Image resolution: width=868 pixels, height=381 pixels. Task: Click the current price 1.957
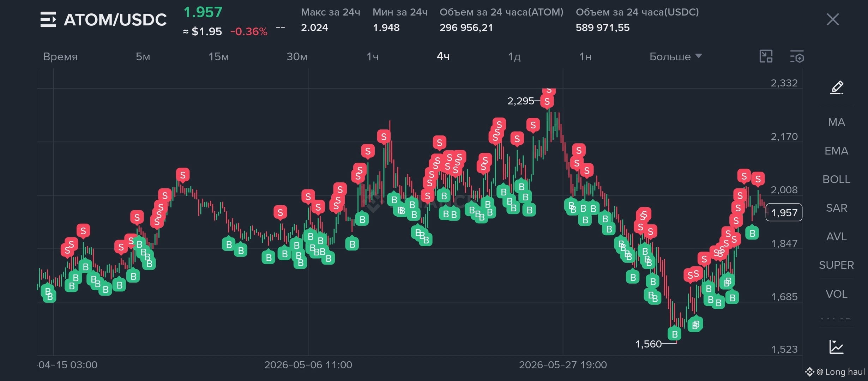coord(203,12)
